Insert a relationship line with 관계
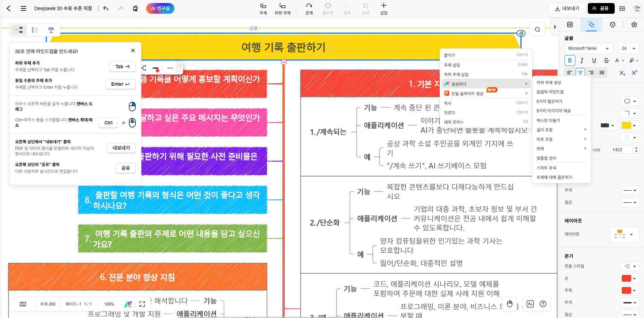644x318 pixels. 309,8
